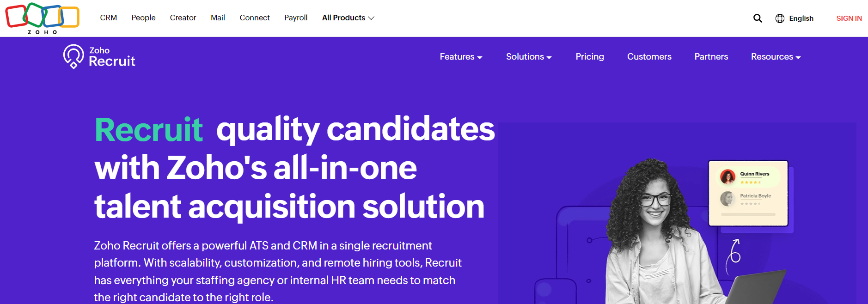Click Creator in the top navigation

183,18
